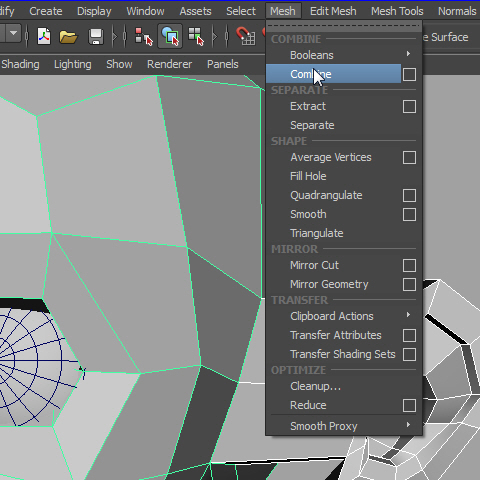Image resolution: width=480 pixels, height=480 pixels.
Task: Choose the Select by Component Type icon
Action: pos(196,36)
